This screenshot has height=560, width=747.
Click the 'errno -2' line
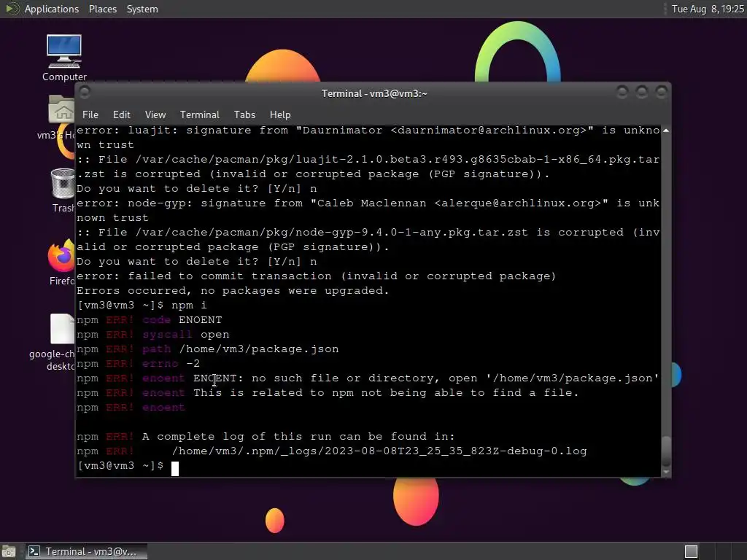(138, 364)
